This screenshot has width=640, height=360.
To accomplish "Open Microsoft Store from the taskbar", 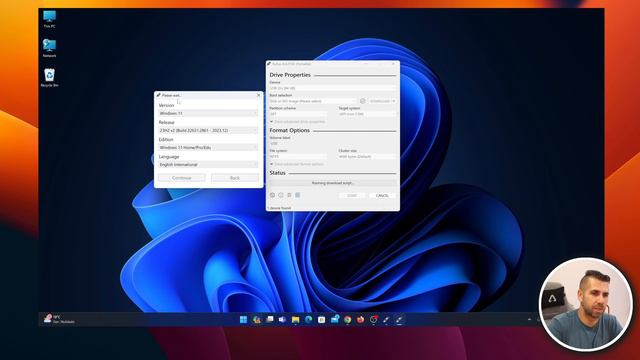I will [x=322, y=320].
